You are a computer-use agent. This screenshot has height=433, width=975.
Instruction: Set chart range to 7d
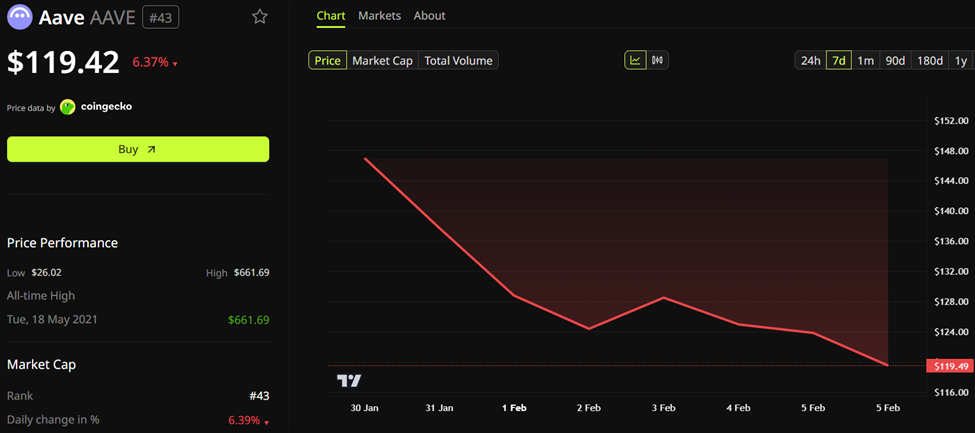coord(839,61)
